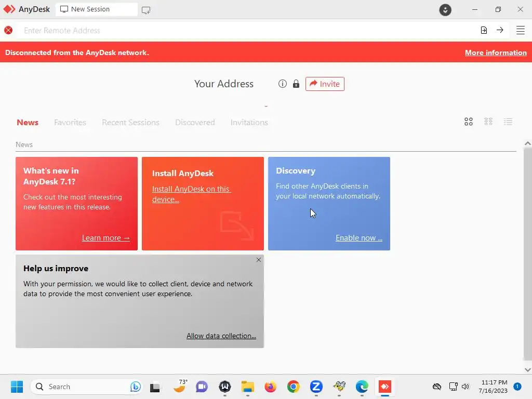The image size is (532, 399).
Task: Switch to the Recent Sessions tab
Action: coord(130,122)
